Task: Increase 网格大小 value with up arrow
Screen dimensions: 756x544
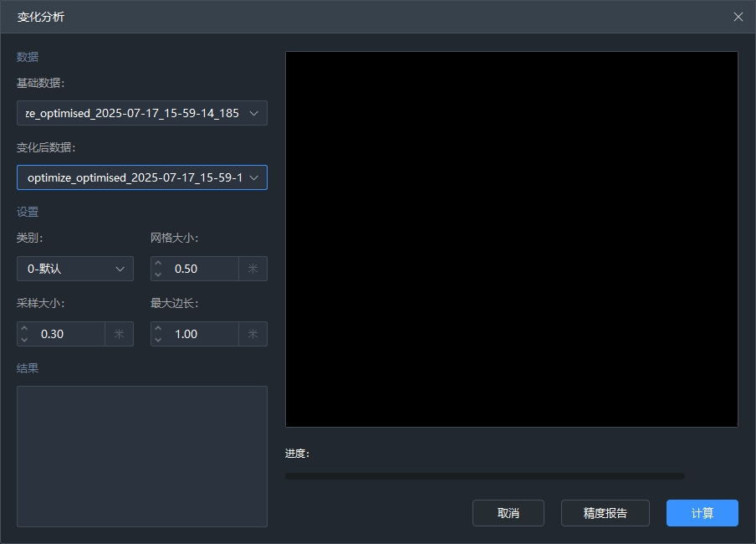Action: point(158,263)
